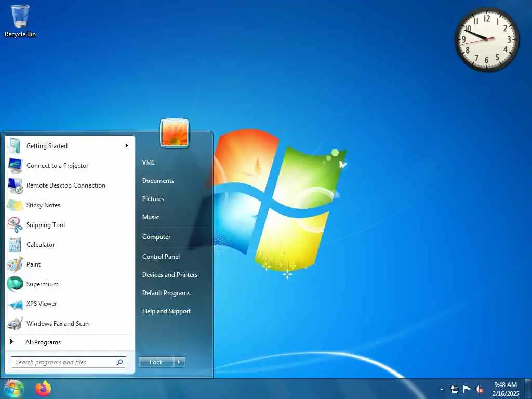Click the Show desktop strip at taskbar end

coord(528,389)
